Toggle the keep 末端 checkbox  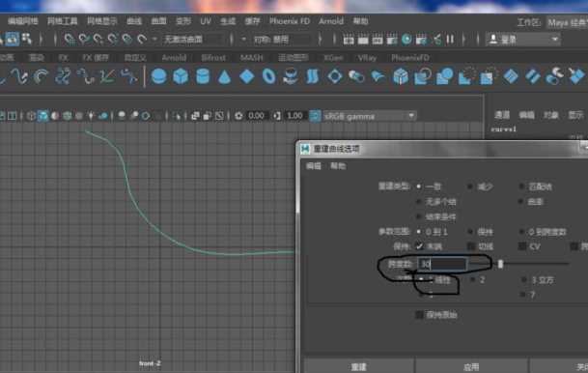419,246
